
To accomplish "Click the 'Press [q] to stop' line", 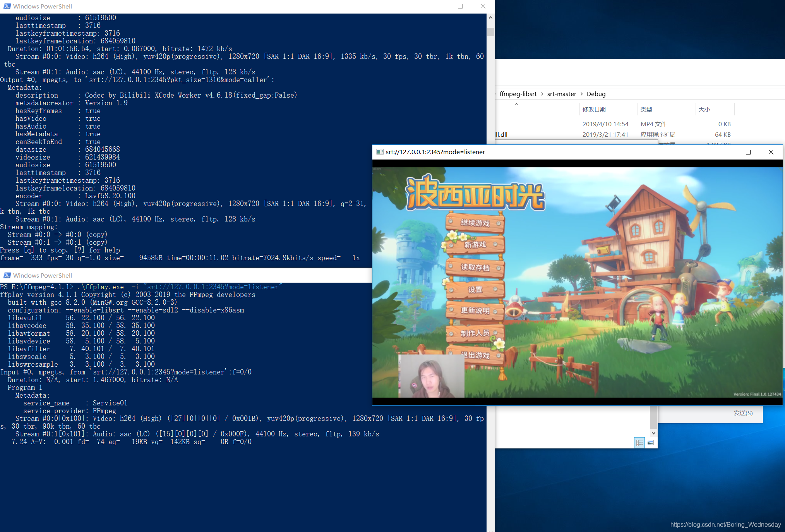I will click(x=60, y=250).
